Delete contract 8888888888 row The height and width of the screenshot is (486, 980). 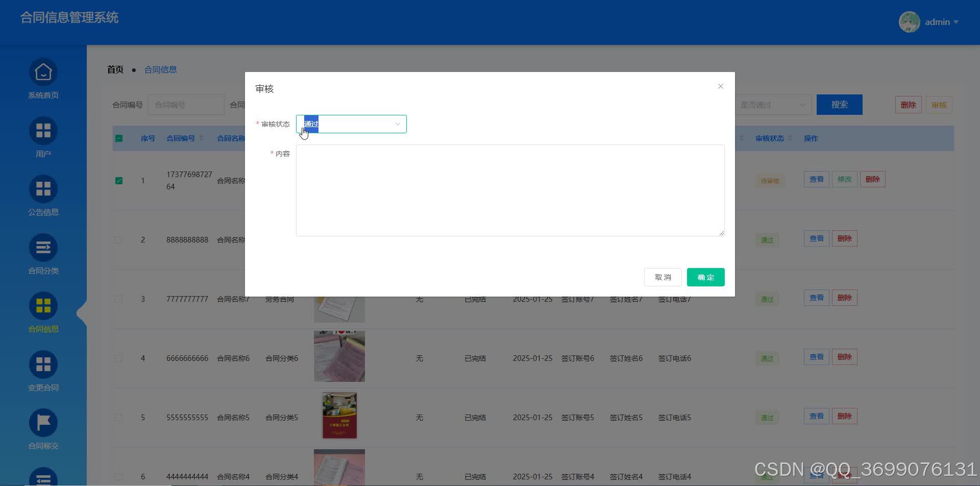845,238
